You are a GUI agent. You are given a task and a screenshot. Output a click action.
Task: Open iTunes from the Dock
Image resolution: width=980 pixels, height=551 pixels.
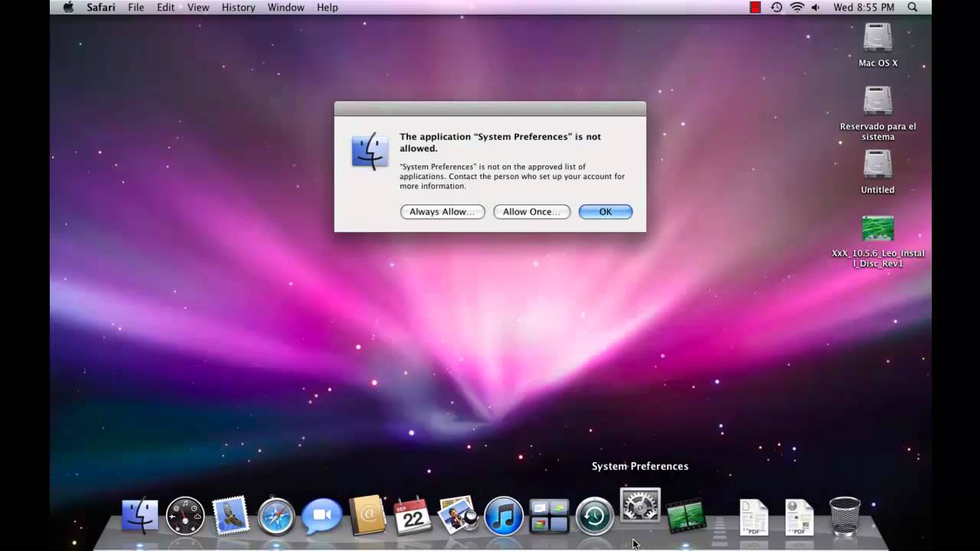tap(504, 517)
